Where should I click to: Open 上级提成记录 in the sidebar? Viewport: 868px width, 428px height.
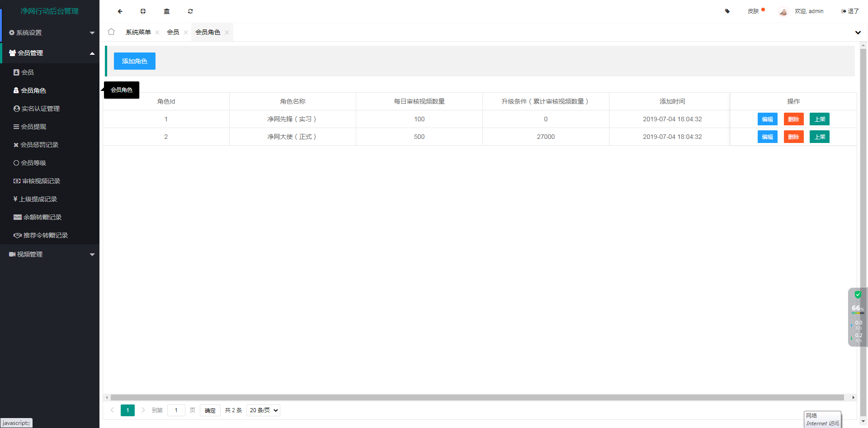(50, 199)
